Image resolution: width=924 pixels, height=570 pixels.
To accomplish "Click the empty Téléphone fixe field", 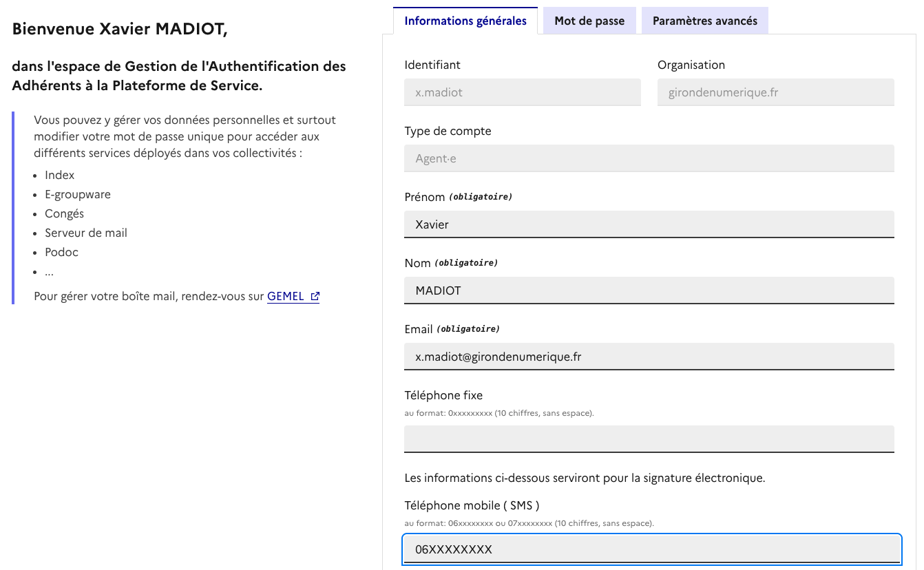I will point(649,439).
